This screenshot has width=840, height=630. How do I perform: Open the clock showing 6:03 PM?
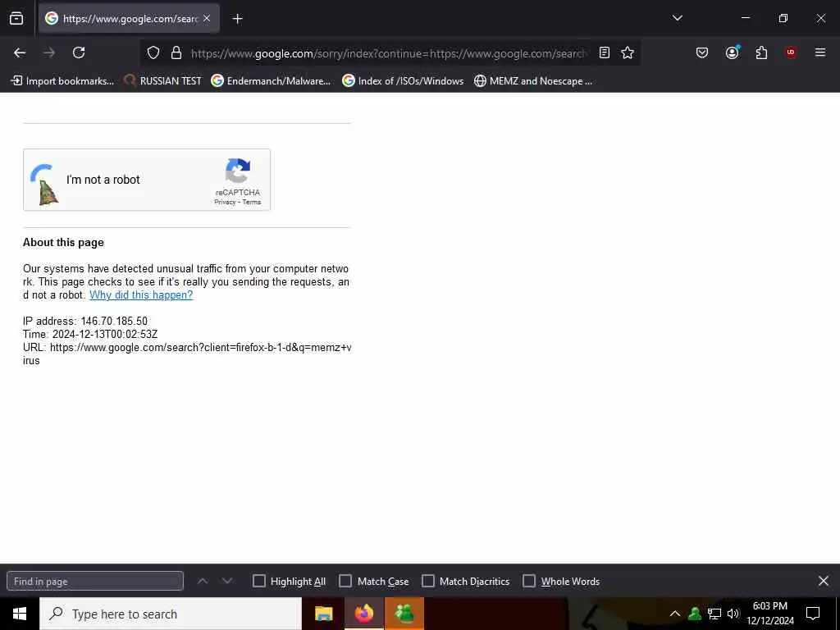pyautogui.click(x=770, y=614)
